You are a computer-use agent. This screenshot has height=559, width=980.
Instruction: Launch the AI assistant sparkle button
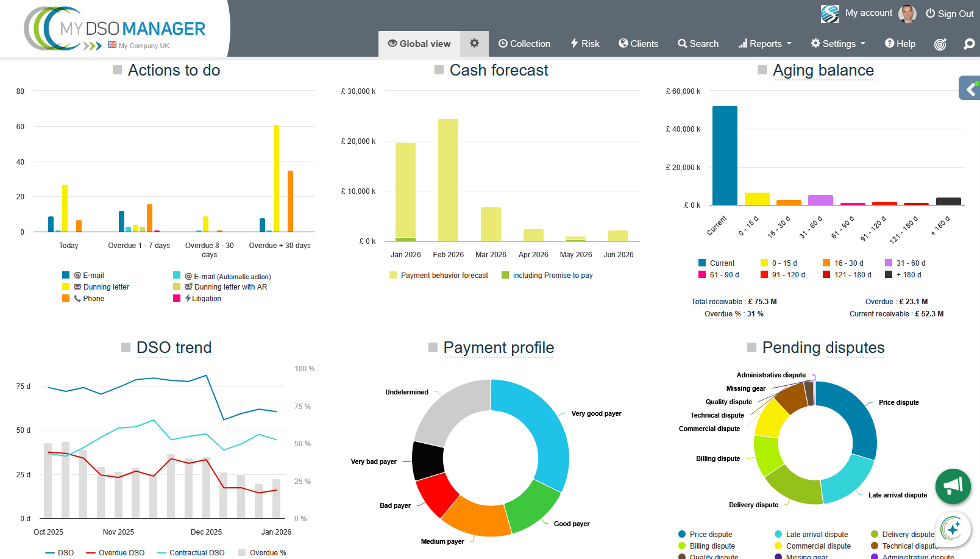pos(952,528)
